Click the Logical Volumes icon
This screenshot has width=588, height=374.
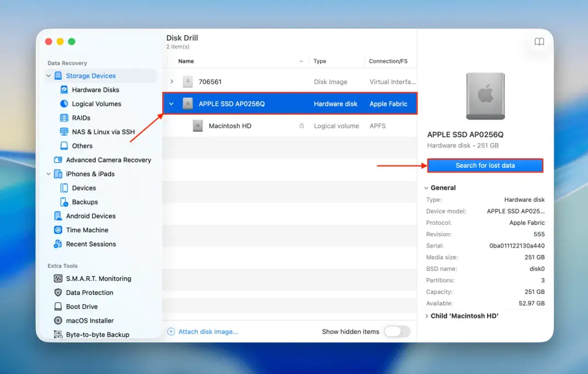[x=64, y=104]
